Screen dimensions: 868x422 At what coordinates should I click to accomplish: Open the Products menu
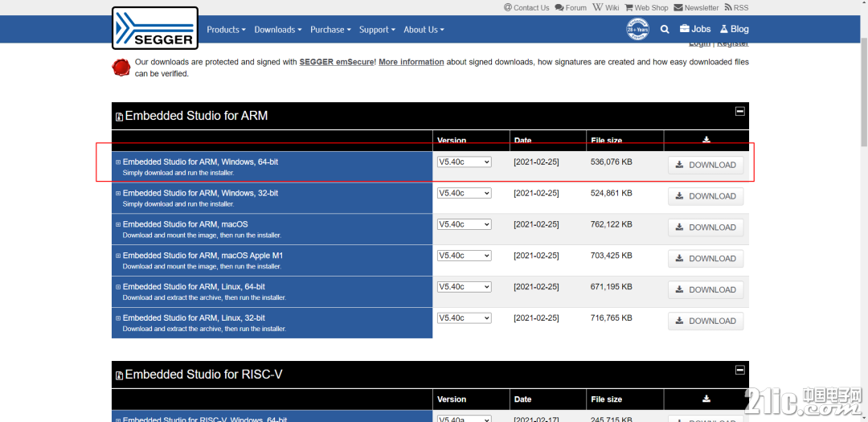point(226,30)
